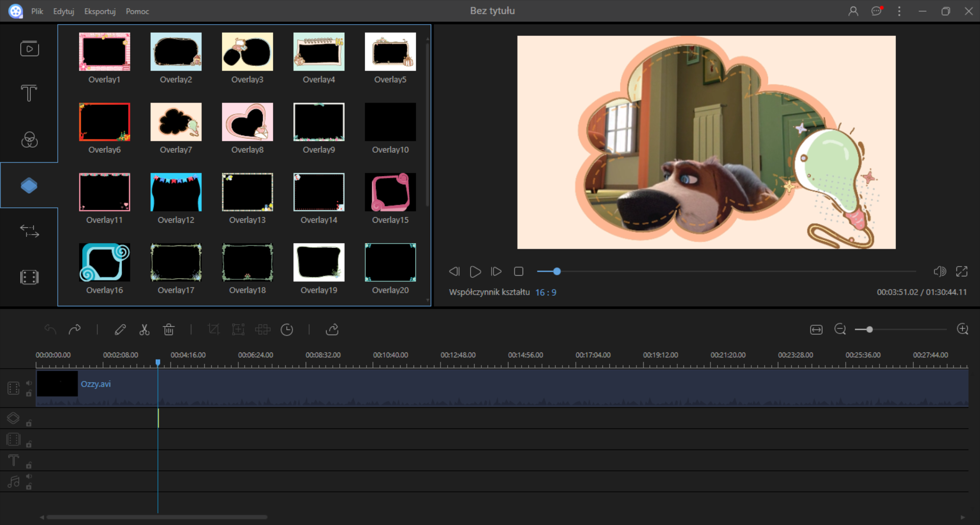This screenshot has height=525, width=980.
Task: Open the Media panel in sidebar
Action: click(29, 49)
